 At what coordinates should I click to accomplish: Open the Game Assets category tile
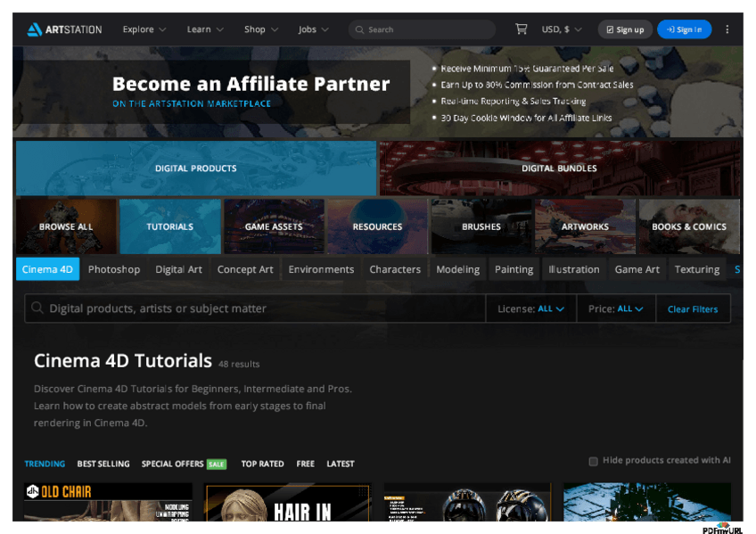274,226
